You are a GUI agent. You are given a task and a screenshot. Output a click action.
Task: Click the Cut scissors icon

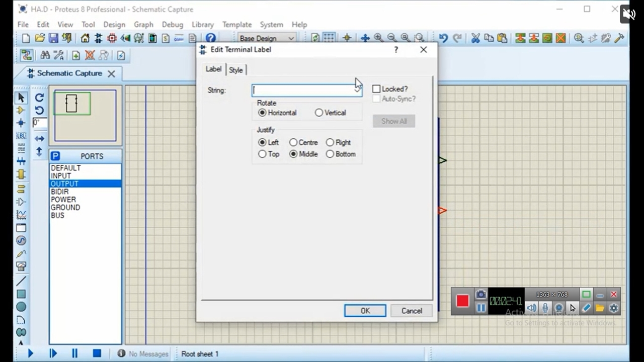click(475, 38)
